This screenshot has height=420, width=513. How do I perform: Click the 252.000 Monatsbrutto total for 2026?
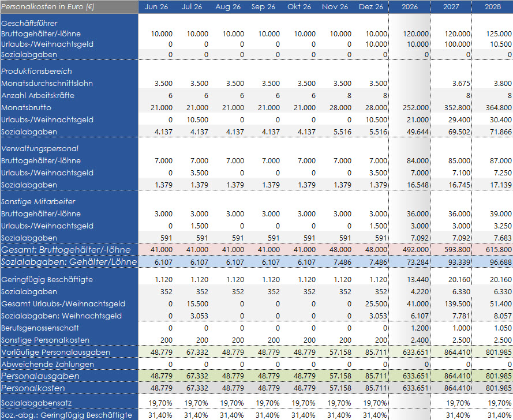(x=415, y=108)
